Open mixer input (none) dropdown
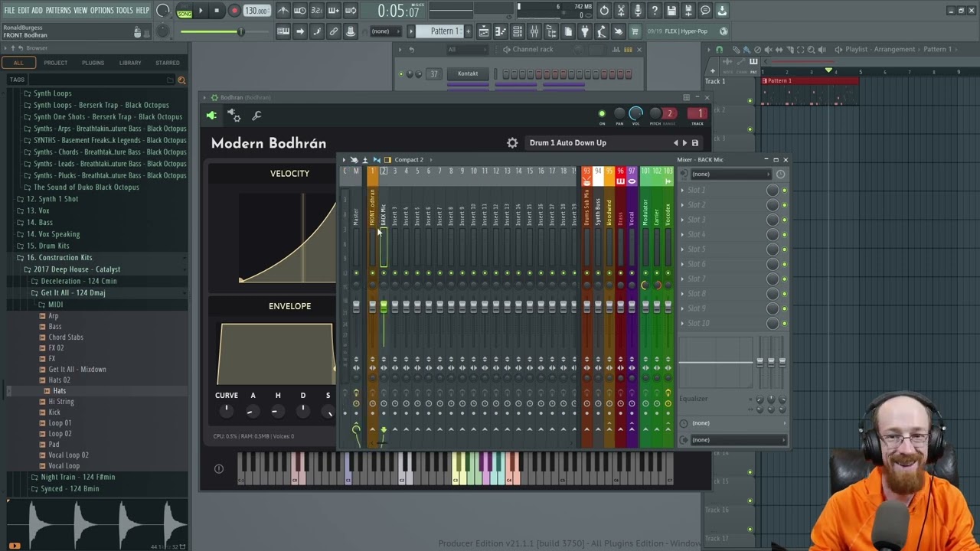This screenshot has height=551, width=980. [732, 174]
